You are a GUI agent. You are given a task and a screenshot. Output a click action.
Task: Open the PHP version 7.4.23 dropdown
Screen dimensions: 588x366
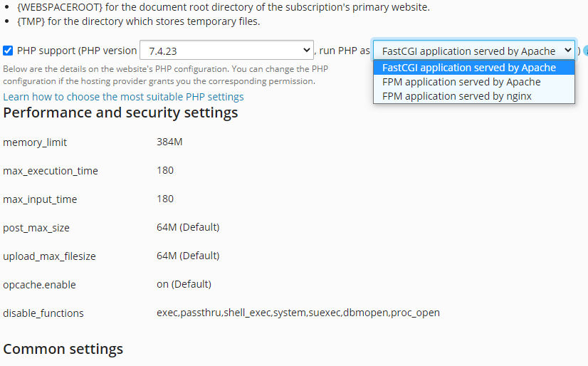pyautogui.click(x=226, y=51)
